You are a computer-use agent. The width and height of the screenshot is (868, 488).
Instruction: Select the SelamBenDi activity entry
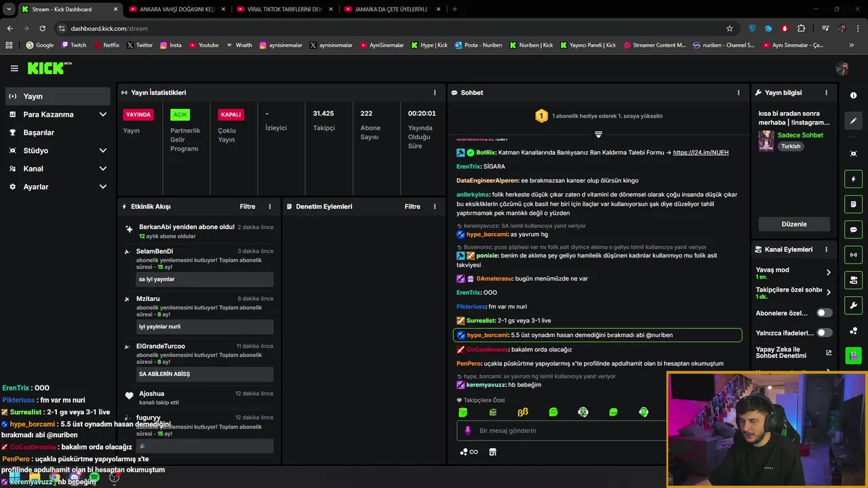pos(199,268)
